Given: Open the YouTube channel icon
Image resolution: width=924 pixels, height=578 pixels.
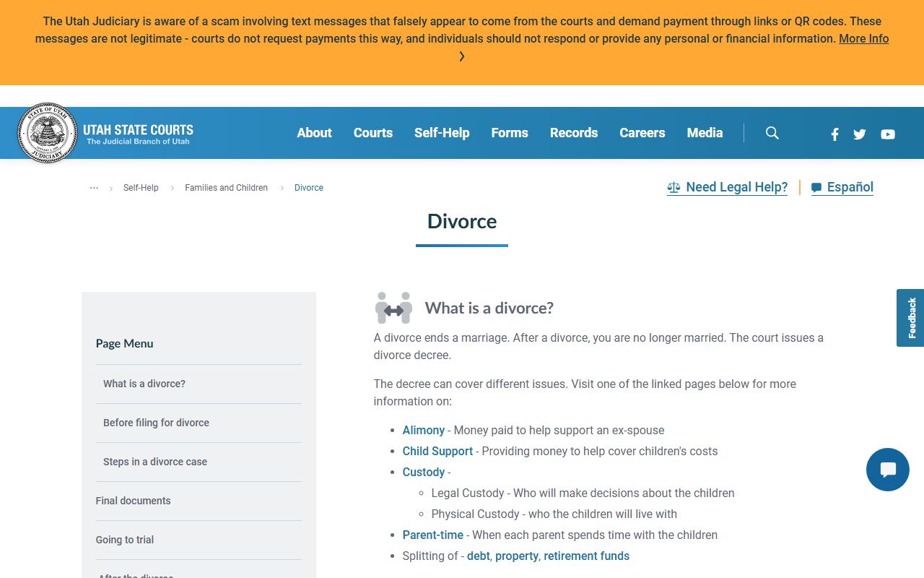Looking at the screenshot, I should point(888,134).
